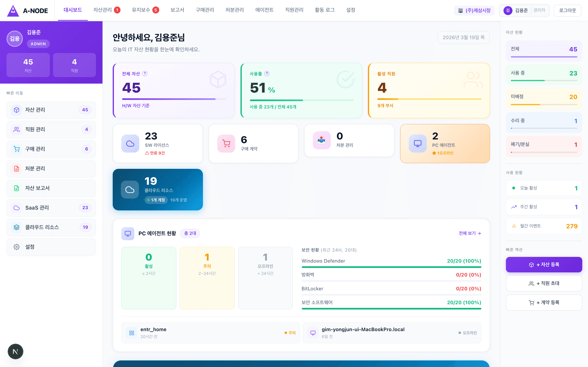Follow the 전체 보기 link in PC 에이전트 현황
588x367 pixels.
(469, 233)
